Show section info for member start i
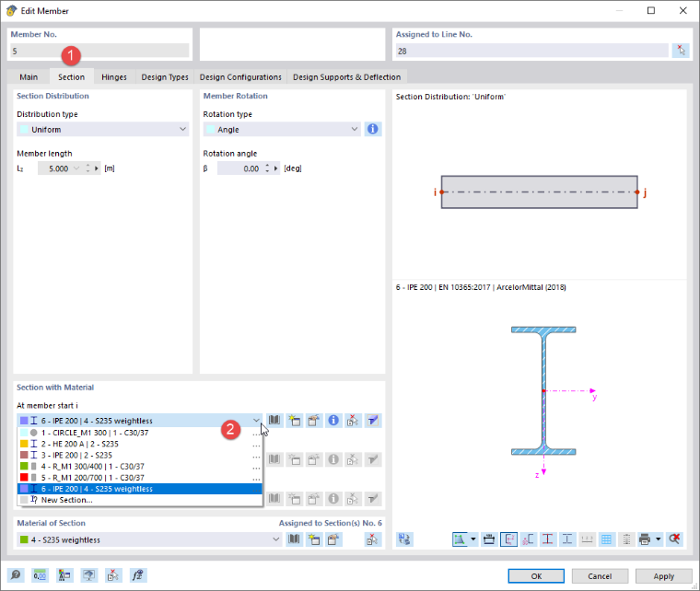This screenshot has width=700, height=591. [333, 420]
